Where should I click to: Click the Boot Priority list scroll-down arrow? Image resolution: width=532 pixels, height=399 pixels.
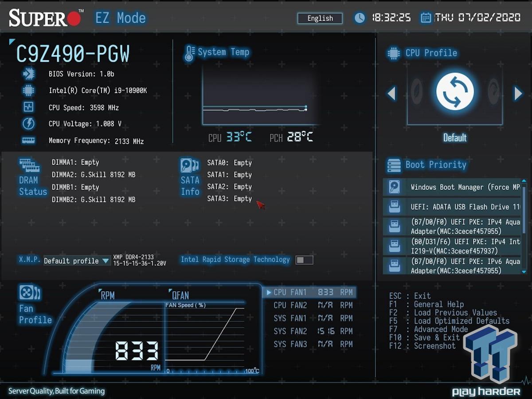524,271
